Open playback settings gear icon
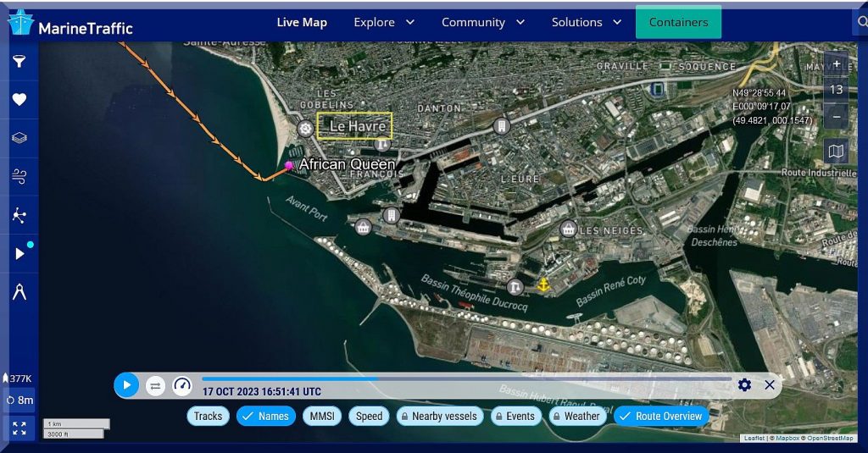The width and height of the screenshot is (868, 453). pyautogui.click(x=744, y=385)
